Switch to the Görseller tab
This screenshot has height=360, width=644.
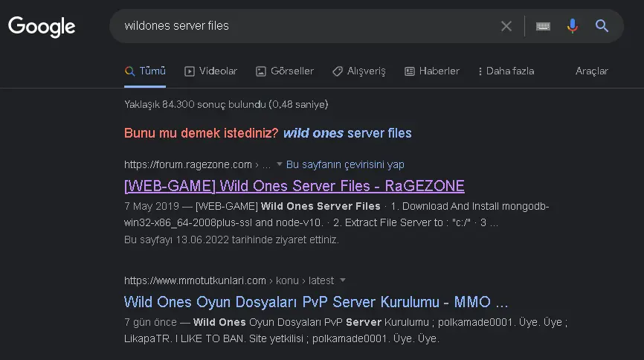click(285, 71)
